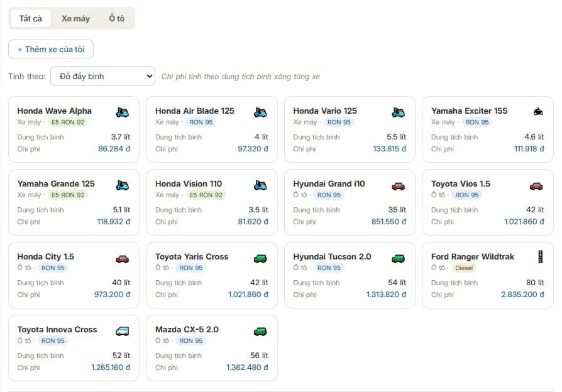
Task: Click the Hyundai Grand i10 car icon
Action: [x=398, y=186]
